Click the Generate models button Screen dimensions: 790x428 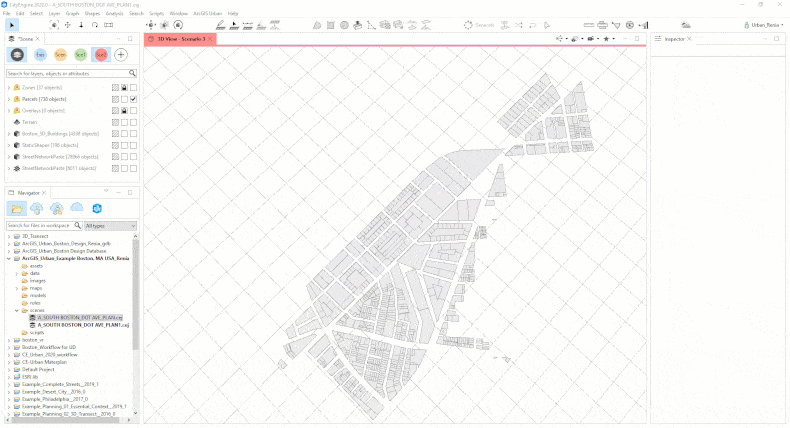coord(479,25)
